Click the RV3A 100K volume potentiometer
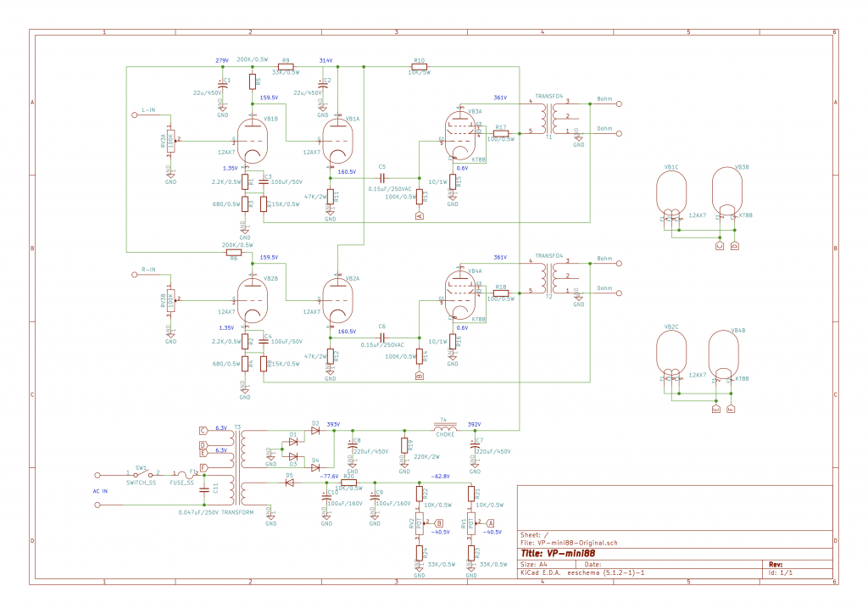Viewport: 868px width, 614px height. [170, 141]
